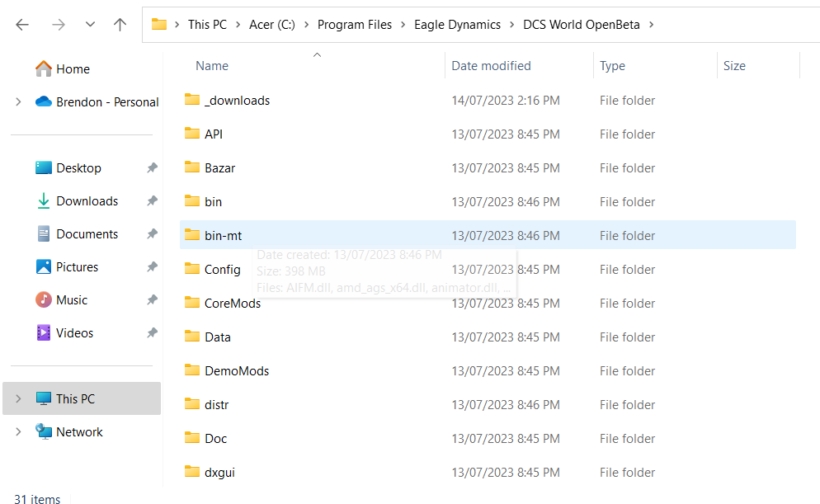Expand This PC tree node
The width and height of the screenshot is (820, 504).
tap(18, 398)
